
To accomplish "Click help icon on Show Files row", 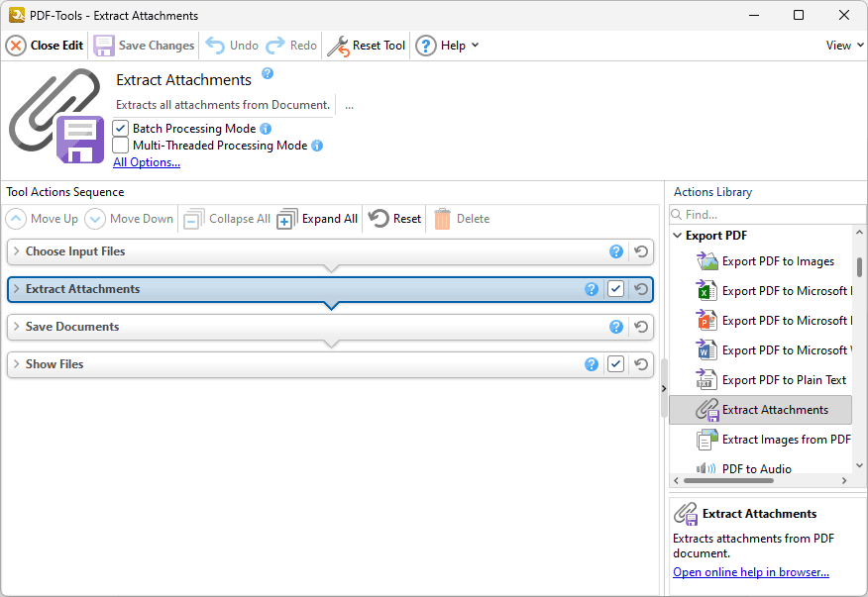I will pyautogui.click(x=592, y=364).
